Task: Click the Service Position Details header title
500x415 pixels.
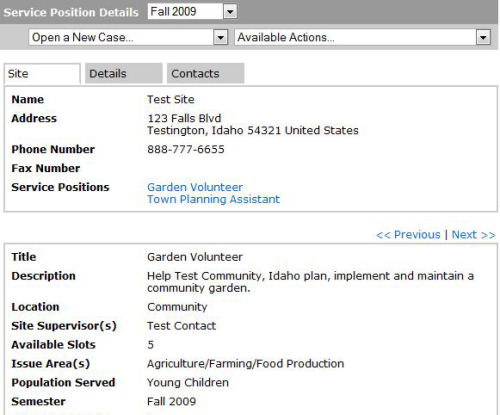Action: 71,12
